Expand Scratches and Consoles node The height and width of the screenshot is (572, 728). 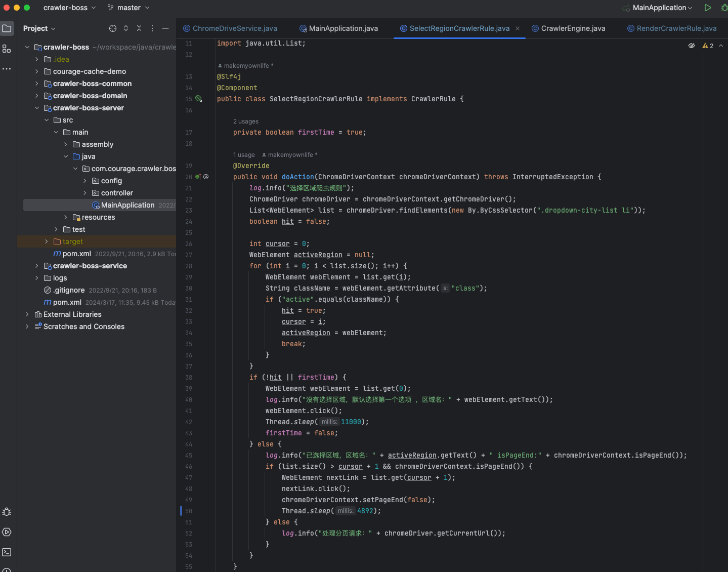(x=27, y=326)
